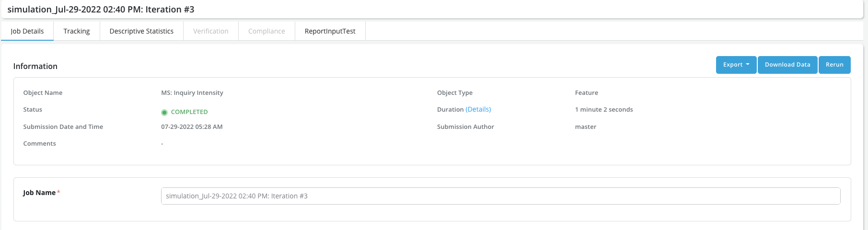The image size is (868, 230).
Task: Click the MS: Inquiry Intensity object name
Action: point(192,93)
